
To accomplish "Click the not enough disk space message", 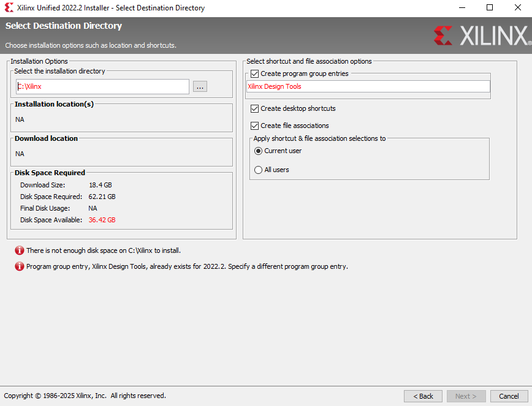I will click(104, 251).
